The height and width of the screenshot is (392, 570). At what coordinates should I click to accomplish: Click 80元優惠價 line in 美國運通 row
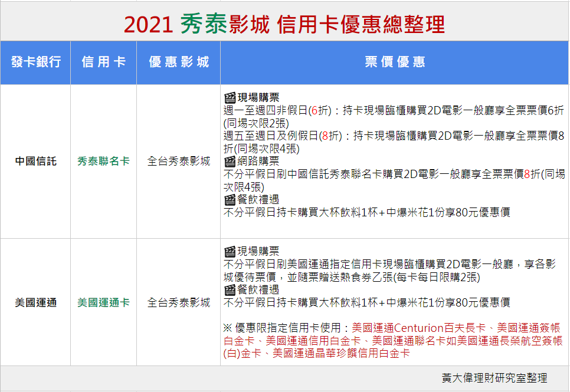pos(367,302)
